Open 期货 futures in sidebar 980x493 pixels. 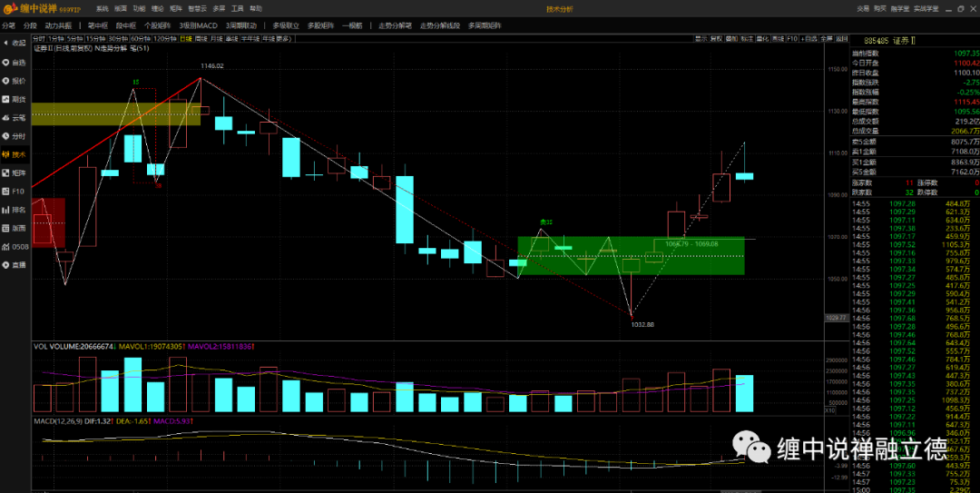(x=14, y=100)
